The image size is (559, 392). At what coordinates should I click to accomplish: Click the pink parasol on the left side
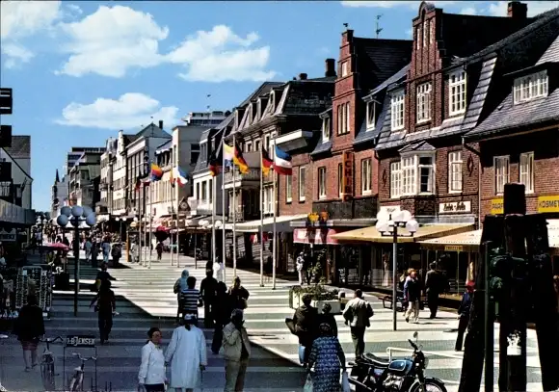click(55, 246)
